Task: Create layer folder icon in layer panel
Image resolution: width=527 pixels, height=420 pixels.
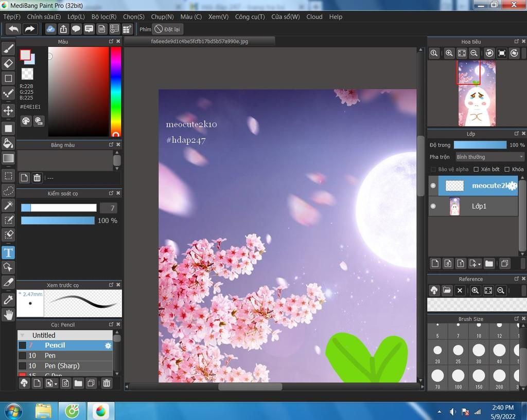Action: pyautogui.click(x=489, y=264)
